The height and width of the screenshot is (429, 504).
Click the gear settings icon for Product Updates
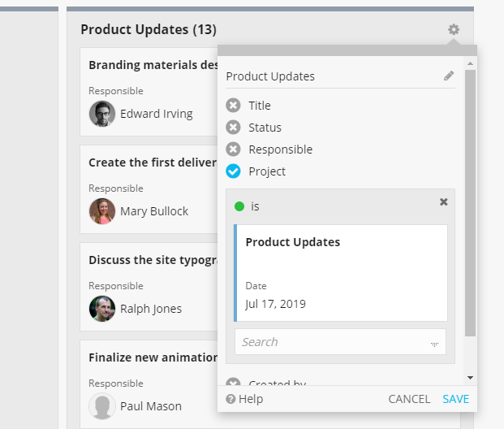pyautogui.click(x=454, y=30)
